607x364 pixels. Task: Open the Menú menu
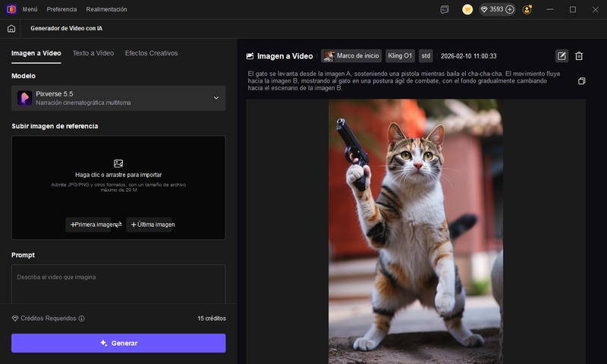30,9
